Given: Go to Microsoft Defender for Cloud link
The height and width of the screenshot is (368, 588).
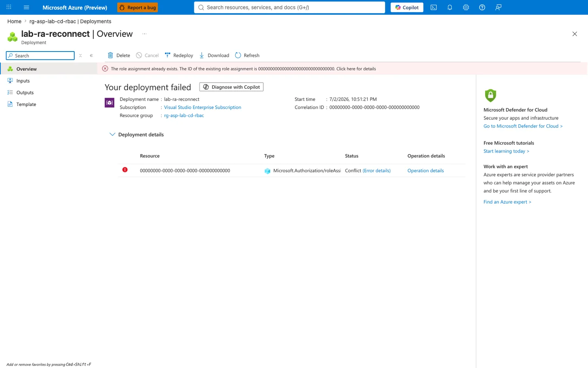Looking at the screenshot, I should (x=523, y=126).
